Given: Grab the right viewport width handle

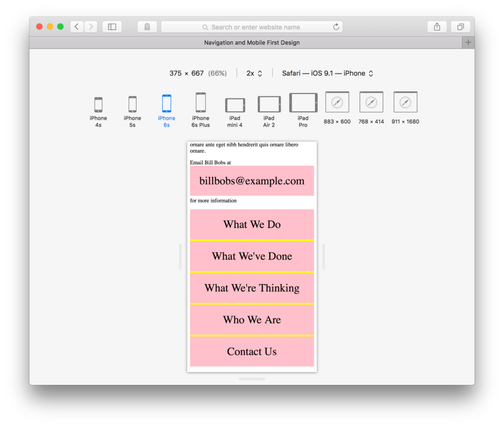Looking at the screenshot, I should [x=324, y=257].
